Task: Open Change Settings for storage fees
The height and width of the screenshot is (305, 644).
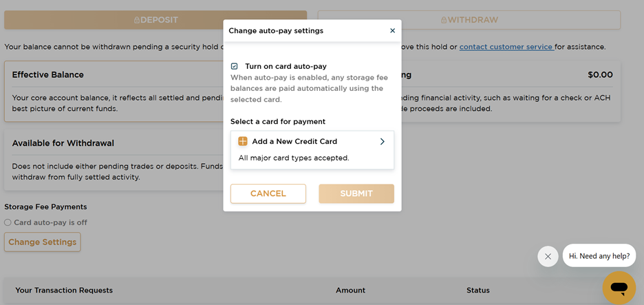Action: tap(42, 242)
